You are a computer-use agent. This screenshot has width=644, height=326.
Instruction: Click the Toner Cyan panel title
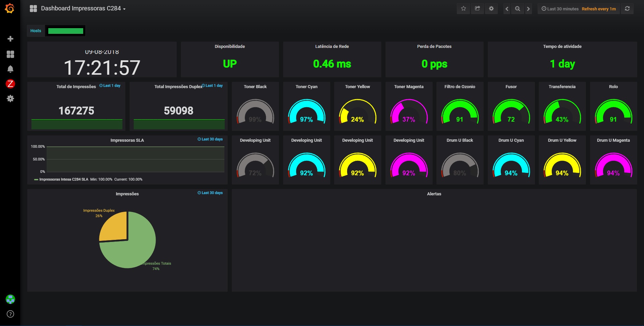[x=307, y=87]
